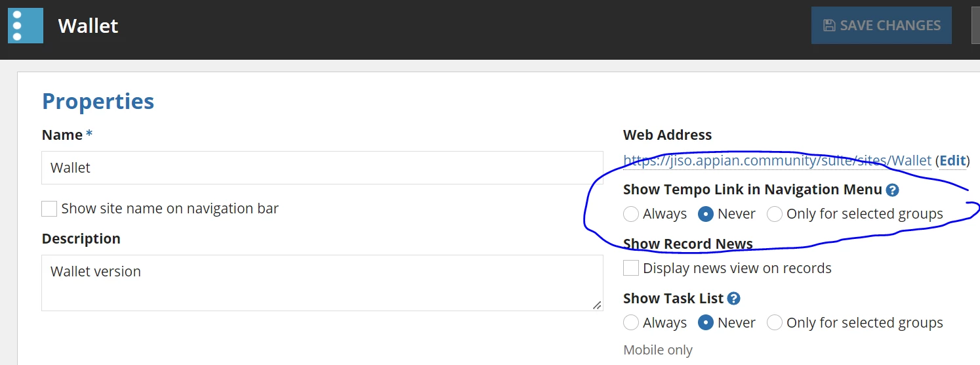Screen dimensions: 980x365
Task: Click the floppy disk icon in Save Changes
Action: pyautogui.click(x=829, y=26)
